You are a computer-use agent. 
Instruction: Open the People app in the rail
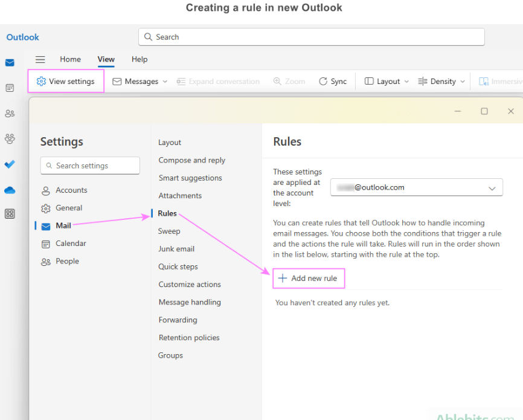10,114
